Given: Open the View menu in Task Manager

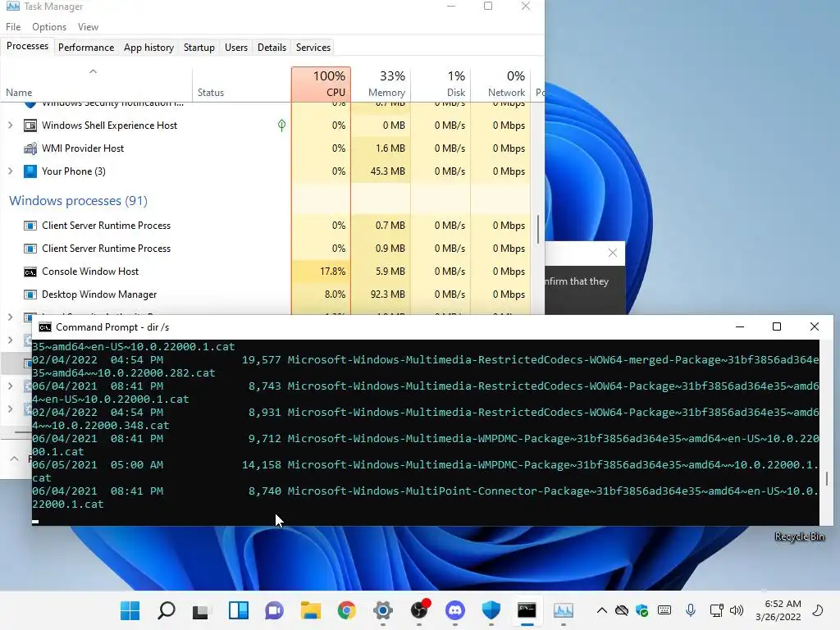Looking at the screenshot, I should click(88, 27).
